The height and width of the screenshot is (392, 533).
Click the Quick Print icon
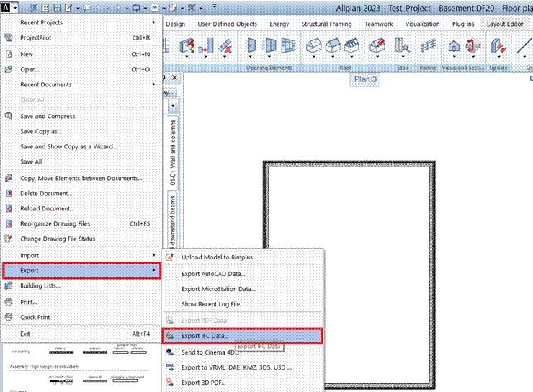coord(9,317)
